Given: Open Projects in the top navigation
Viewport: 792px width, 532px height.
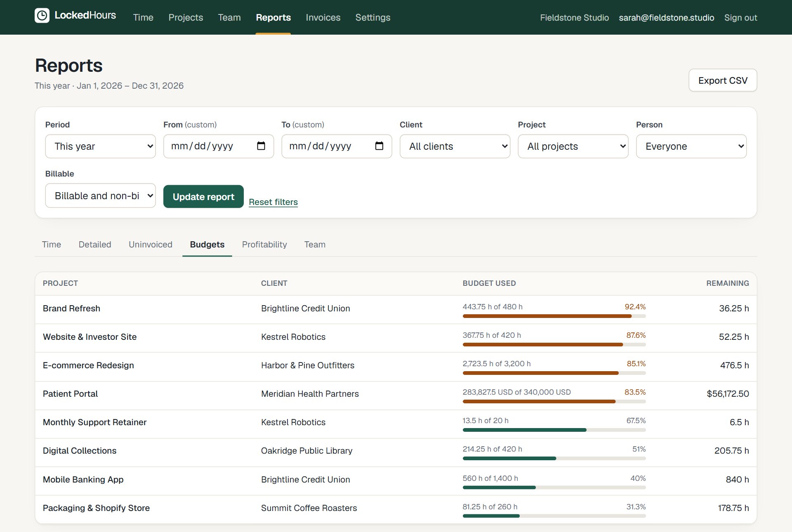Looking at the screenshot, I should click(x=186, y=17).
